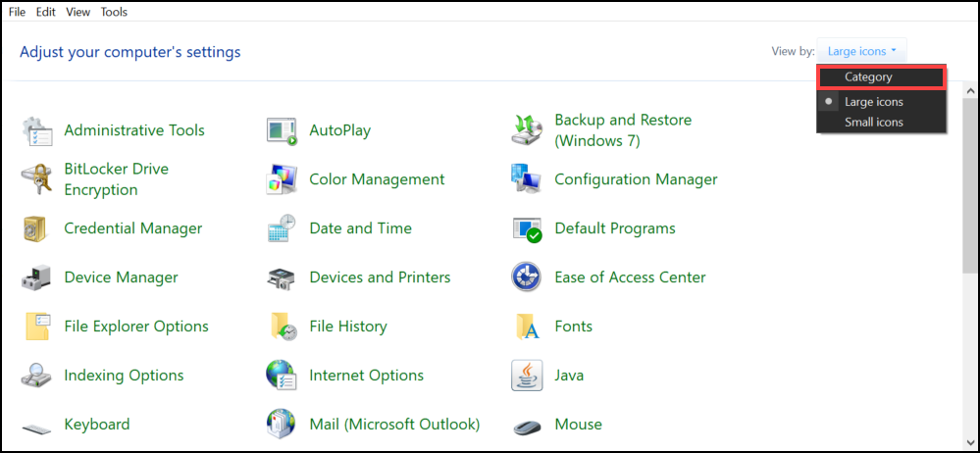Click the Color Management icon
The image size is (980, 453).
tap(282, 179)
